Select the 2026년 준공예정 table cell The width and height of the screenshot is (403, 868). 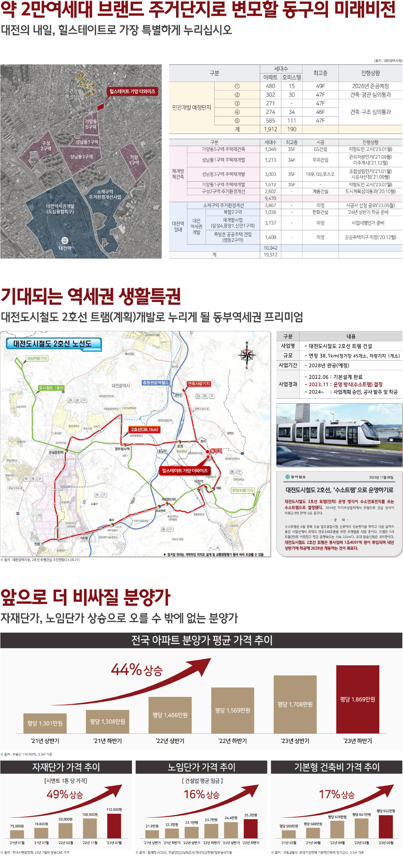(370, 86)
